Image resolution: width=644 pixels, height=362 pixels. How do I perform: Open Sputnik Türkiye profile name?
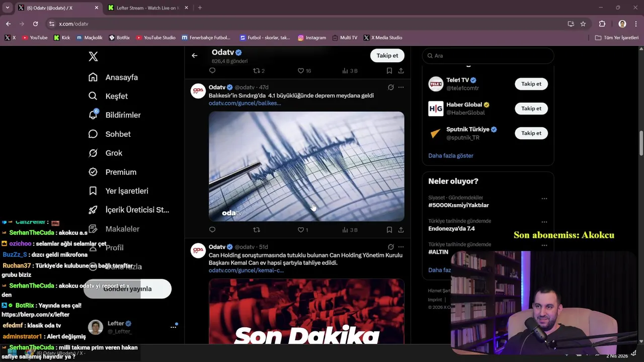468,129
